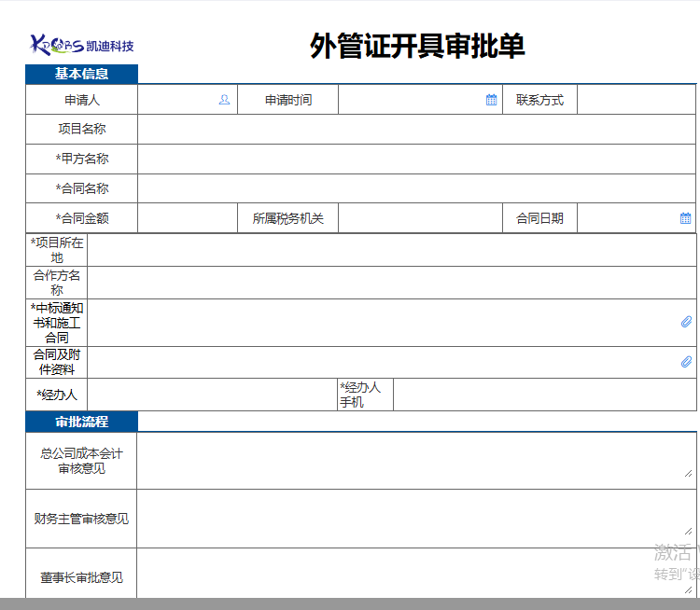700x610 pixels.
Task: Click the attachment paperclip for 中标通知书和施工合同
Action: pos(686,322)
